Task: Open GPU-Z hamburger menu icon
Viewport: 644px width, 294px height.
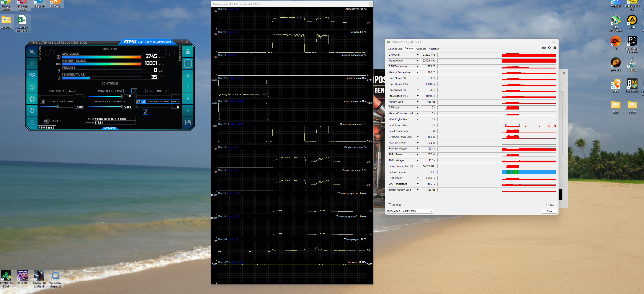Action: click(555, 48)
